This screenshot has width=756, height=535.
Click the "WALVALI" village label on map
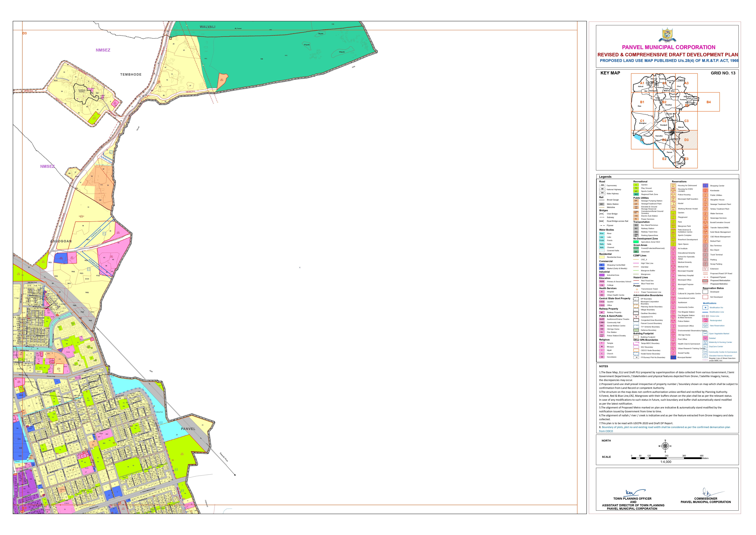point(207,27)
